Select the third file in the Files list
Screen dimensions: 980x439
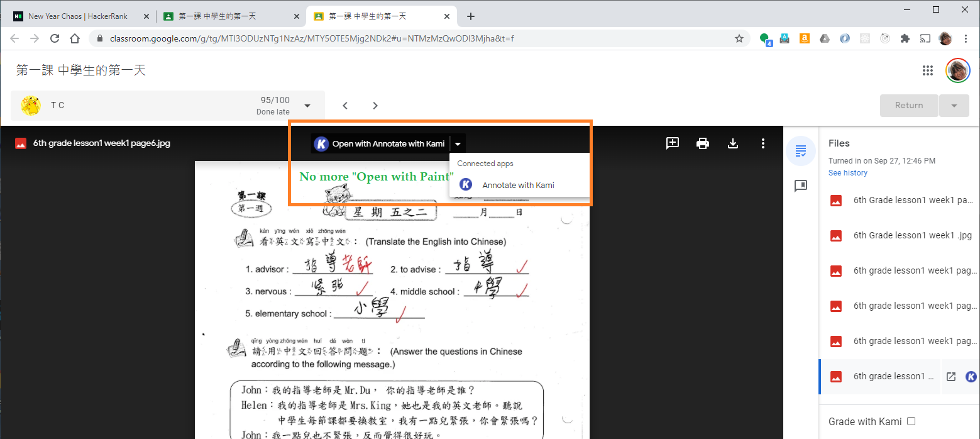coord(899,271)
